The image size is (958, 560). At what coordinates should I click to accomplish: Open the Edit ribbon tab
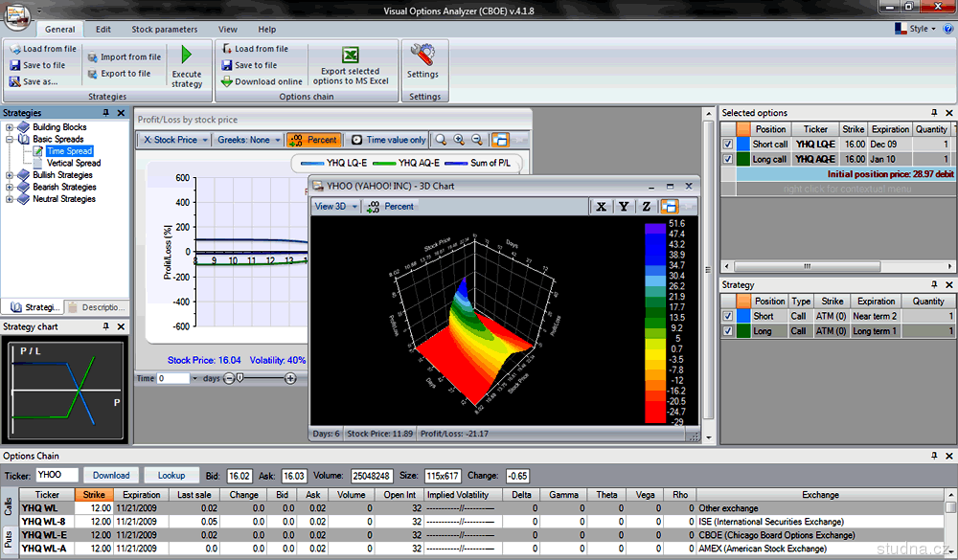click(103, 30)
